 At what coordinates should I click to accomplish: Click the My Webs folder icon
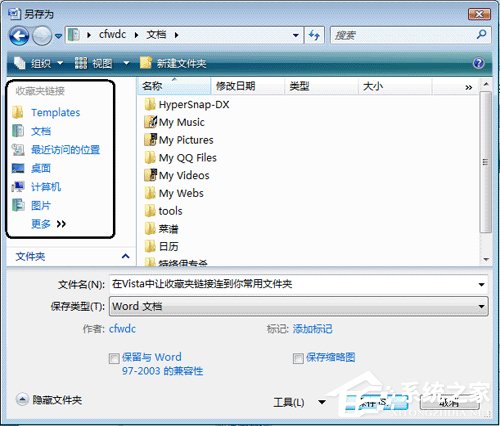coord(150,193)
